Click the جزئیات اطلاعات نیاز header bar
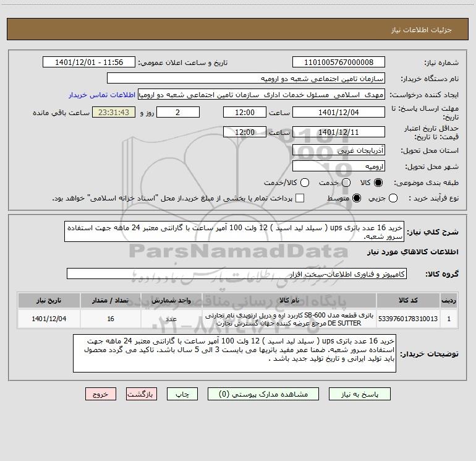The width and height of the screenshot is (476, 461). [x=237, y=29]
